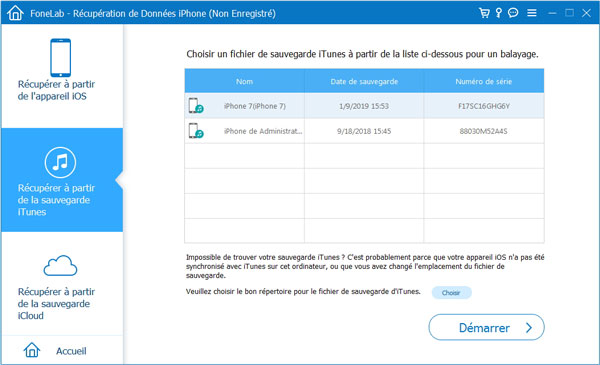
Task: Click the Numéro de série column header
Action: (x=484, y=81)
